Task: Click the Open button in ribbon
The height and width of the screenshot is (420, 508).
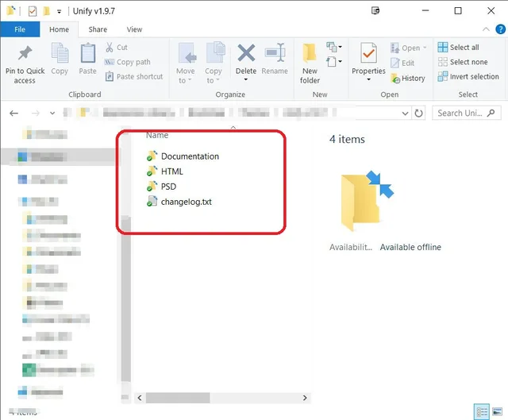Action: [x=409, y=48]
